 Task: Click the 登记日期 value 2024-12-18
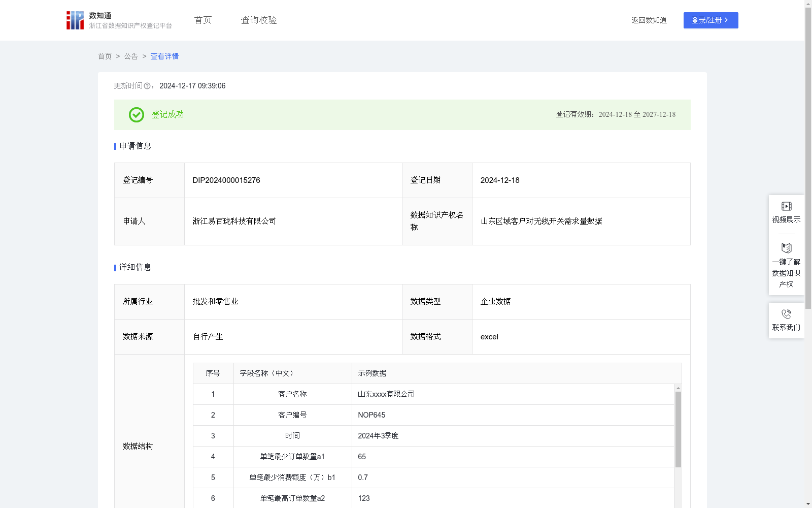click(x=500, y=180)
